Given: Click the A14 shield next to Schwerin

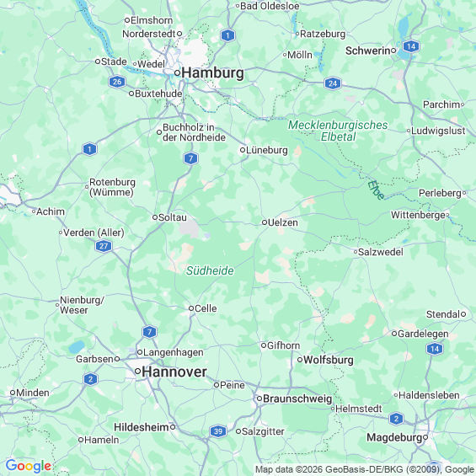Looking at the screenshot, I should pyautogui.click(x=411, y=46).
